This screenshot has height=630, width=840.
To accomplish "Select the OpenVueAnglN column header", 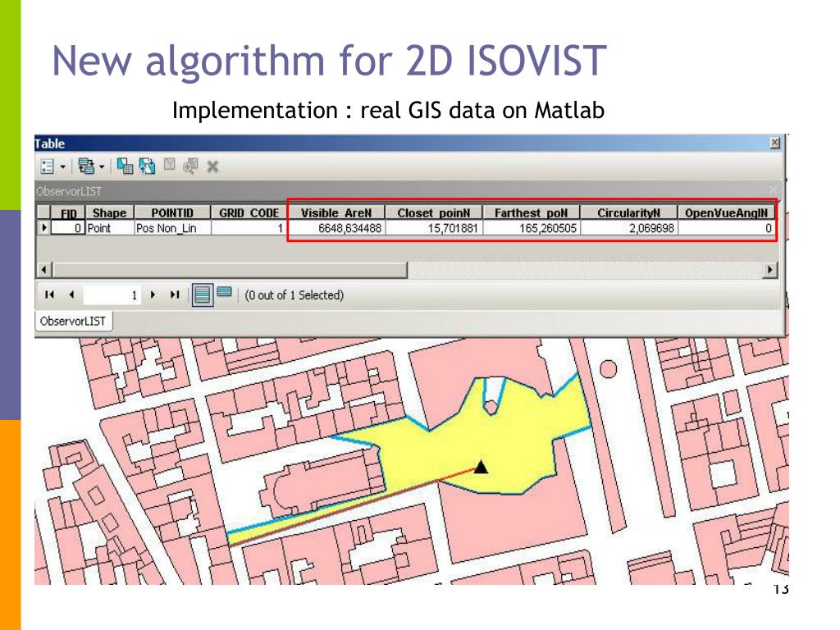I will pyautogui.click(x=726, y=213).
